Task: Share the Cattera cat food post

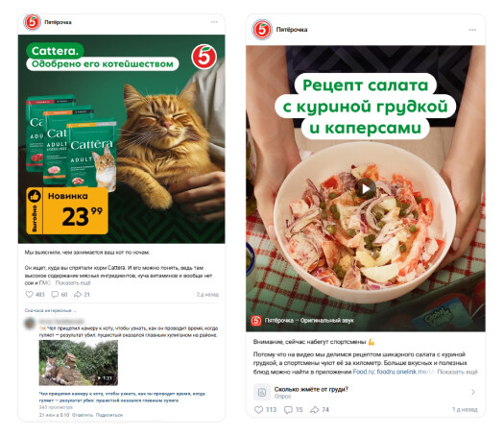Action: (x=78, y=294)
